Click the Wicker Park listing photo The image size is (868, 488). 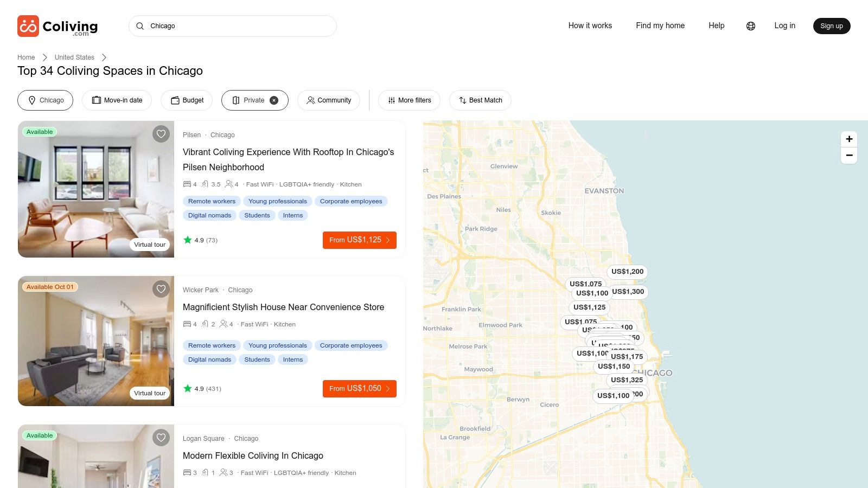pos(96,341)
